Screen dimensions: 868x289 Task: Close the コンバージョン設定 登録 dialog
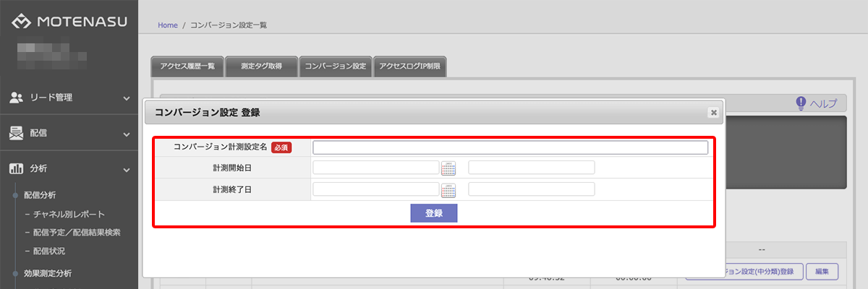713,112
